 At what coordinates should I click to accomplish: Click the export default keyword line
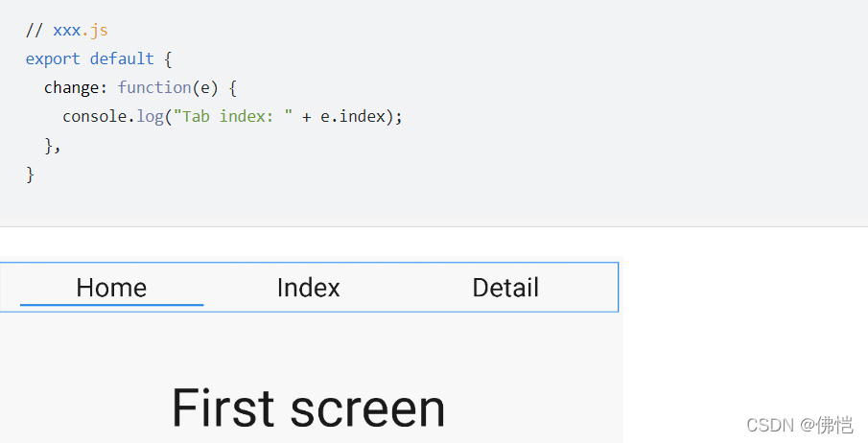coord(99,58)
